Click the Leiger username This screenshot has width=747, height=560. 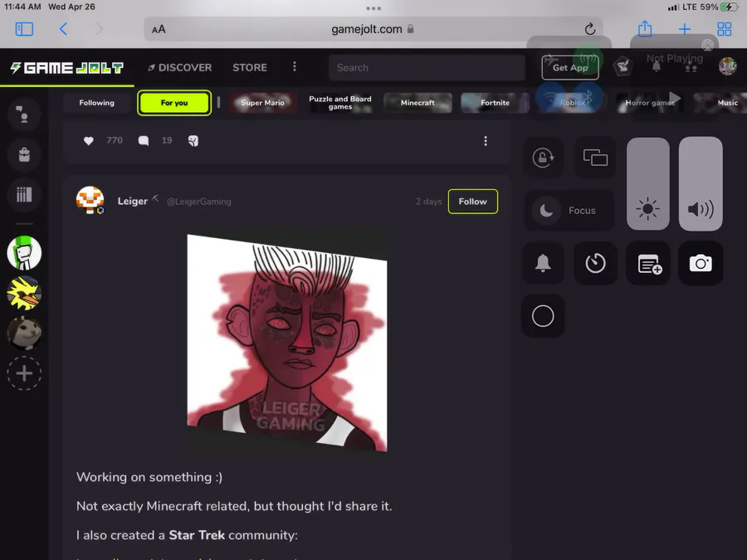click(x=133, y=202)
